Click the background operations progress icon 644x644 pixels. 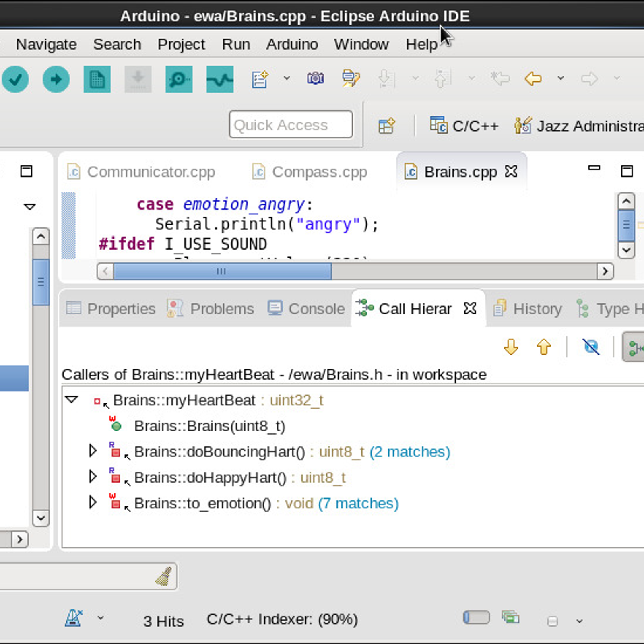point(510,617)
